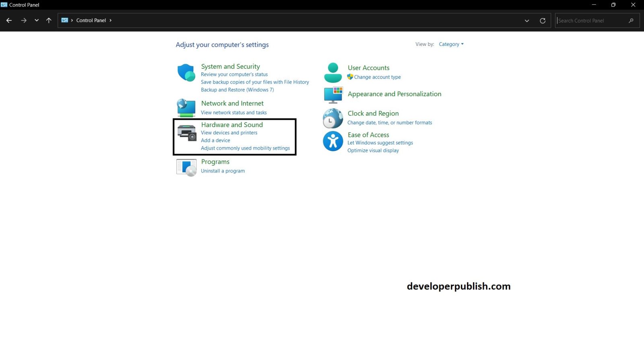Viewport: 644px width, 362px height.
Task: Refresh the Control Panel view
Action: click(543, 21)
